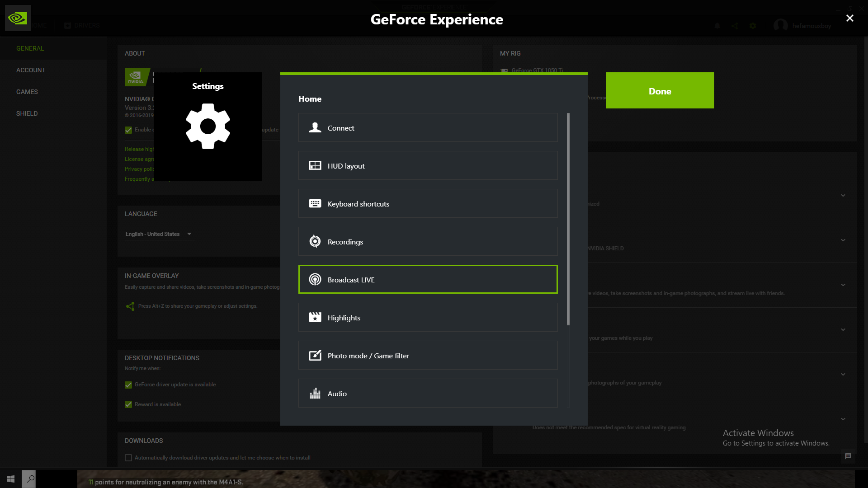Expand the NVIDIA SHIELD section chevron
The width and height of the screenshot is (868, 488).
tap(843, 240)
